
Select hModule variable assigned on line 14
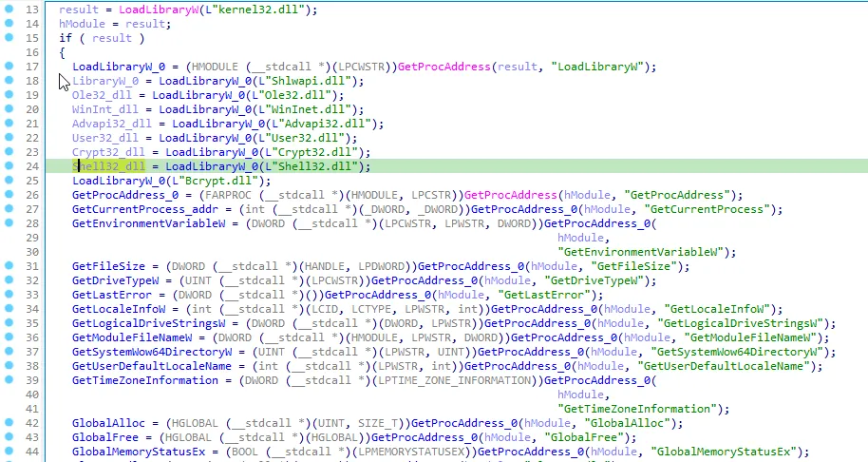[82, 24]
